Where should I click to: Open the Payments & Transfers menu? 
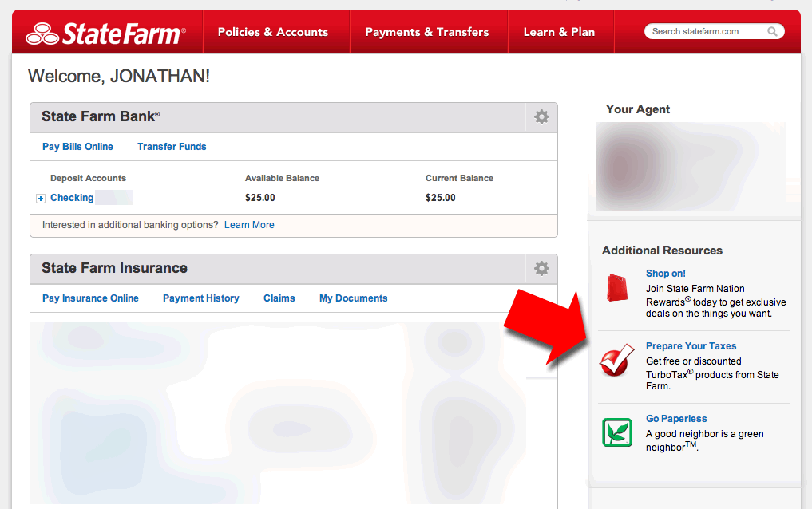pyautogui.click(x=427, y=32)
